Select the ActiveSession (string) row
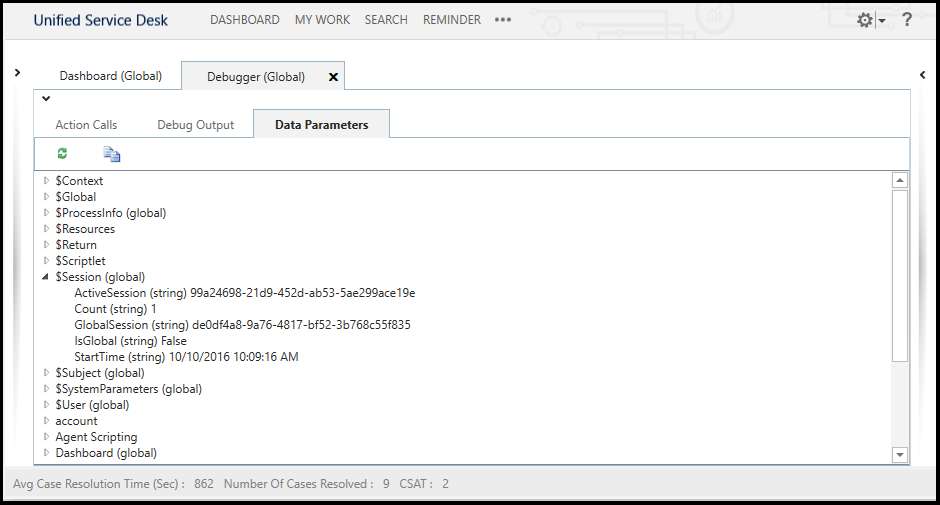 [245, 293]
